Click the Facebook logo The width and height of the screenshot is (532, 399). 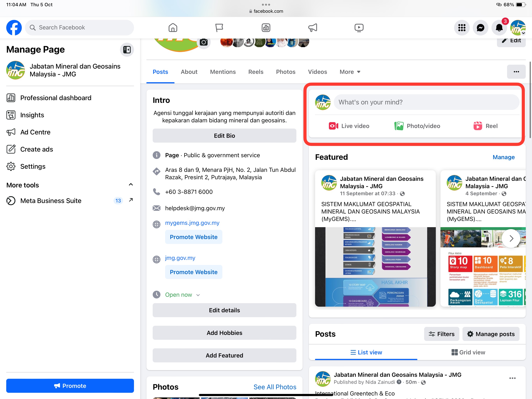(x=14, y=27)
